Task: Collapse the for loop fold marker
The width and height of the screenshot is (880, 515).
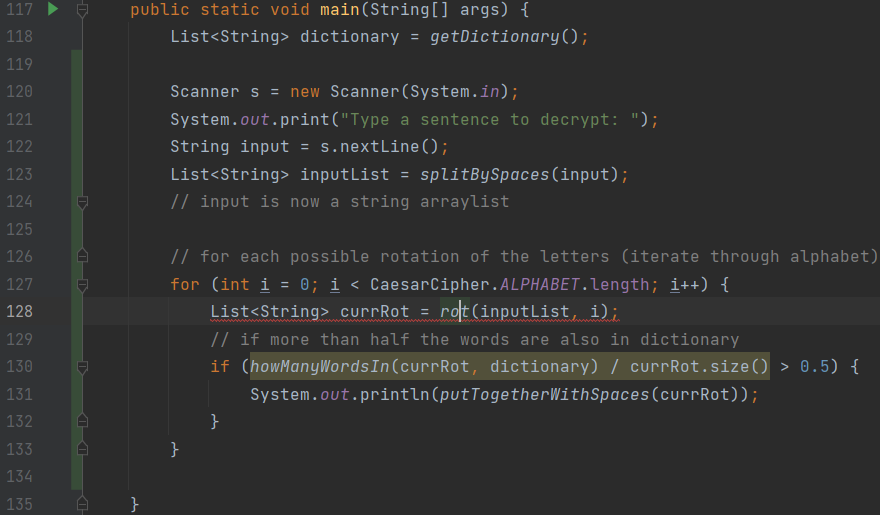Action: tap(82, 285)
